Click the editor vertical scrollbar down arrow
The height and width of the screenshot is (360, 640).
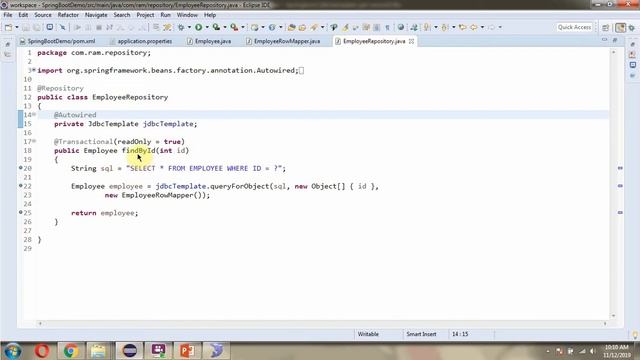(613, 316)
